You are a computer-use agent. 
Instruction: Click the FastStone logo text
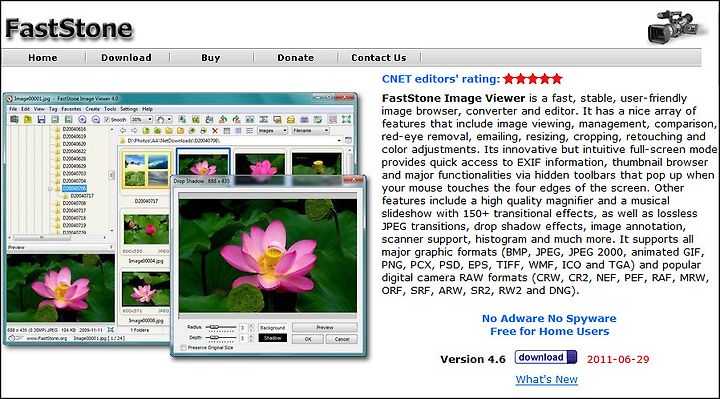click(x=69, y=28)
